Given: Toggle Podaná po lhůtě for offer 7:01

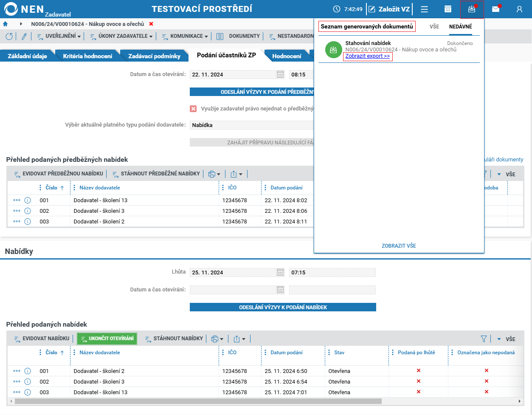Looking at the screenshot, I should (418, 392).
